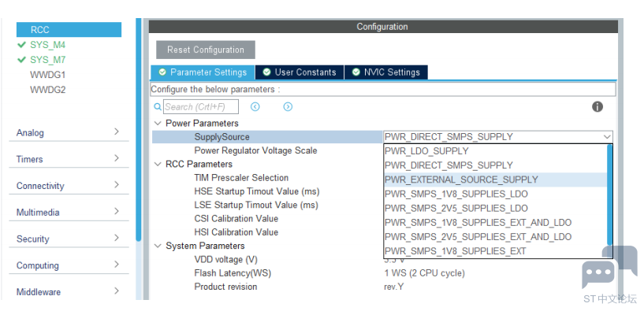This screenshot has height=311, width=644.
Task: Expand the Connectivity category
Action: click(69, 186)
